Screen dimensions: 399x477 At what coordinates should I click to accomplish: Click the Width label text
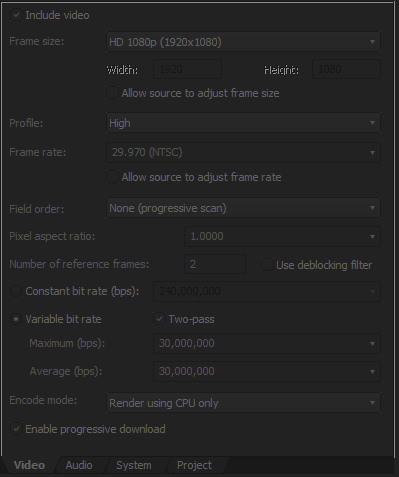(122, 70)
